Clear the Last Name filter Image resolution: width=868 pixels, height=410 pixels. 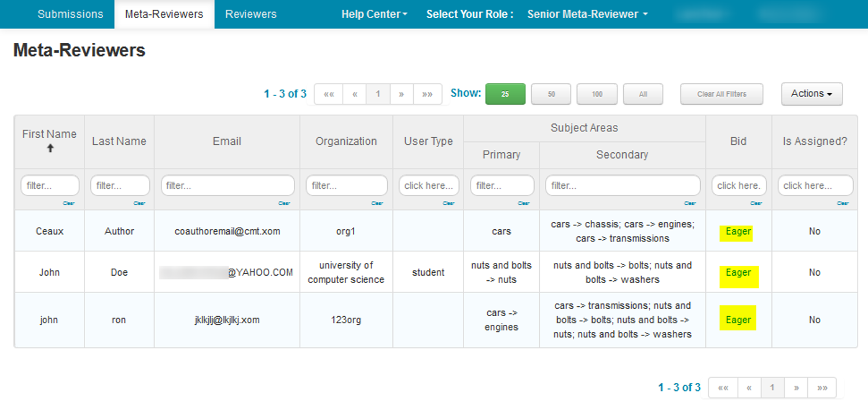click(x=139, y=203)
